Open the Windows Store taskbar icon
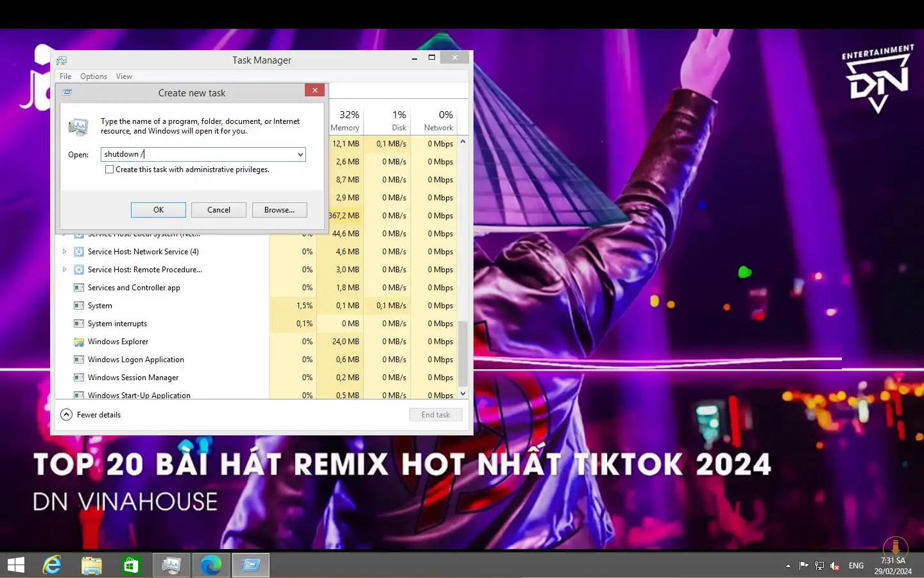Image resolution: width=924 pixels, height=578 pixels. (131, 565)
